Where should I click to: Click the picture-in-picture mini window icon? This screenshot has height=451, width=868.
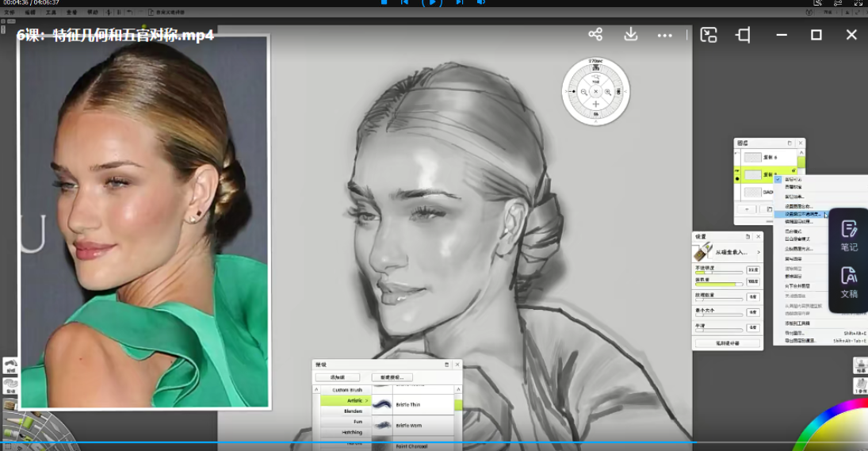(709, 35)
